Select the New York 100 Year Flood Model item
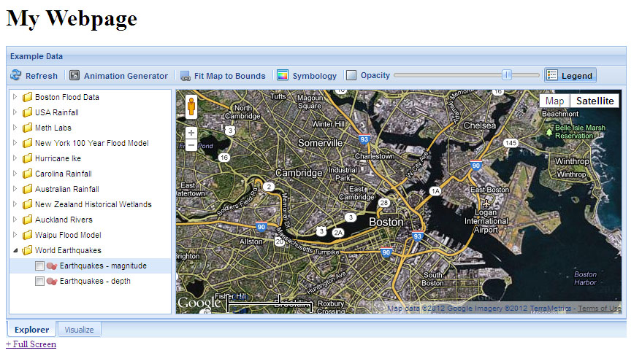 click(92, 143)
